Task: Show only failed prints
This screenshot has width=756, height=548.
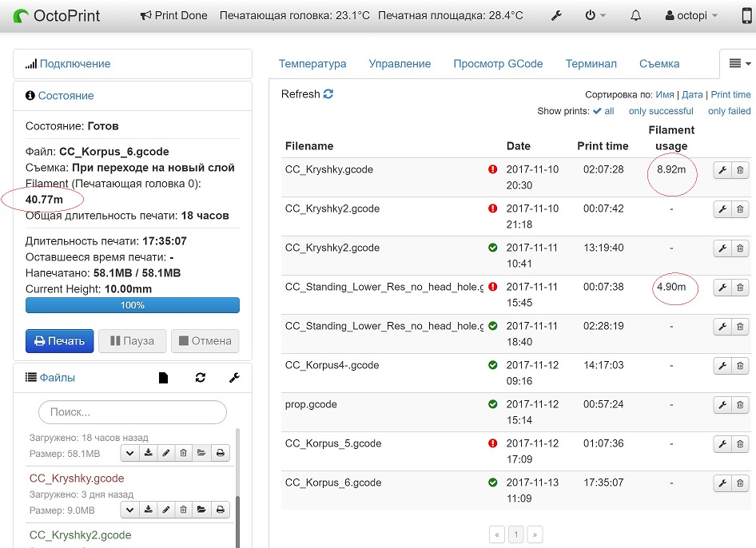Action: 729,111
